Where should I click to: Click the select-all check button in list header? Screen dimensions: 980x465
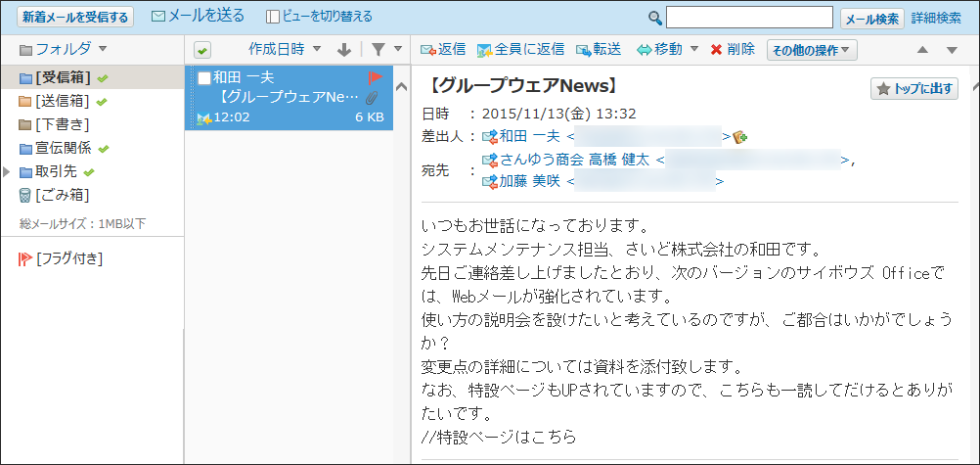201,50
